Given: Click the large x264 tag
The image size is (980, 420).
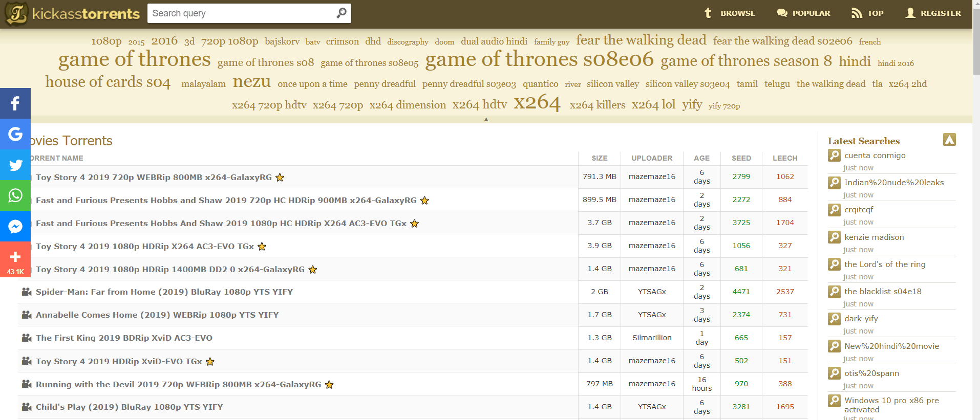Looking at the screenshot, I should click(537, 102).
